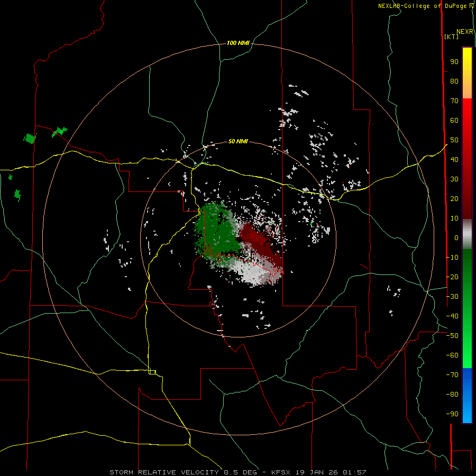This screenshot has width=476, height=476.
Task: Pick the gray zero-velocity segment of scale
Action: point(467,234)
